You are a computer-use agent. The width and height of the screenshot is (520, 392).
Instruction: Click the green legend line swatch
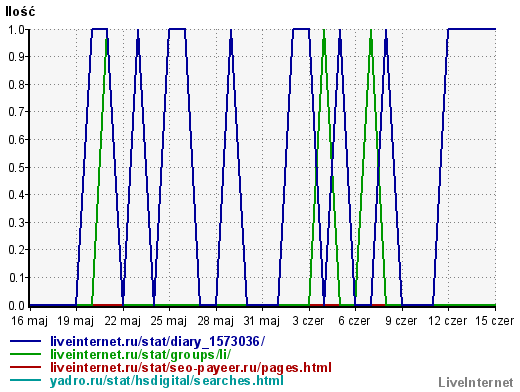pyautogui.click(x=25, y=354)
